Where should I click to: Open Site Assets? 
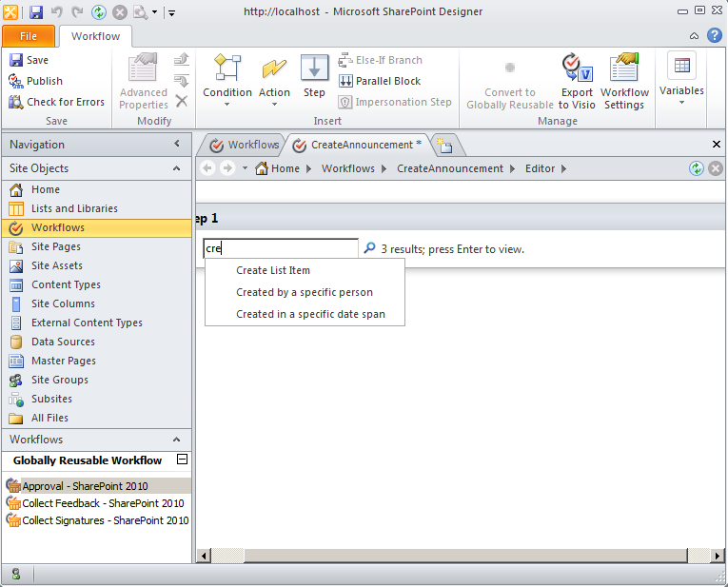click(97, 265)
